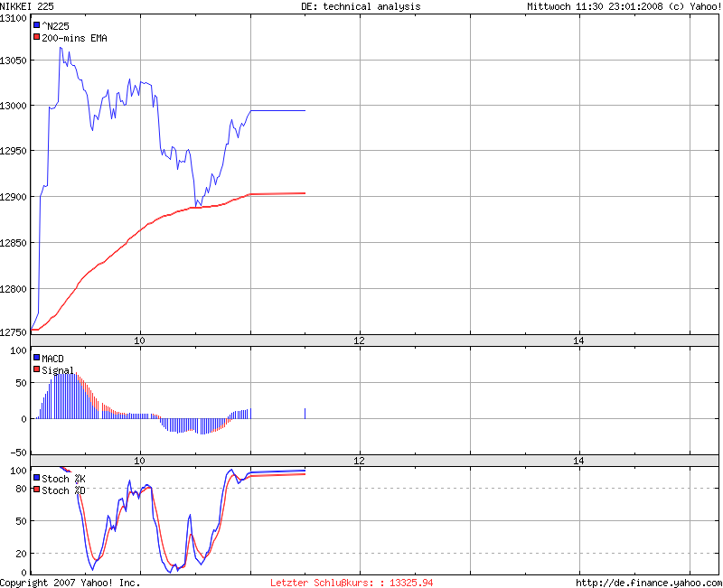Click the blue MACD legend swatch

click(37, 358)
